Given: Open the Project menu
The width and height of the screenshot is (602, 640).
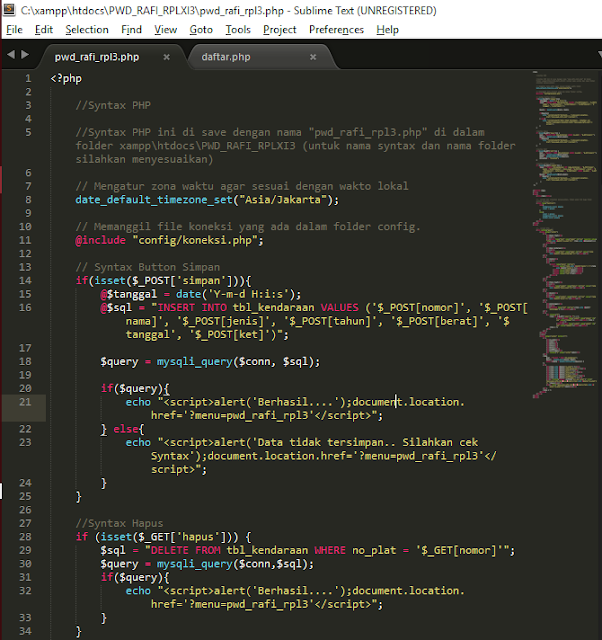Looking at the screenshot, I should coord(280,29).
